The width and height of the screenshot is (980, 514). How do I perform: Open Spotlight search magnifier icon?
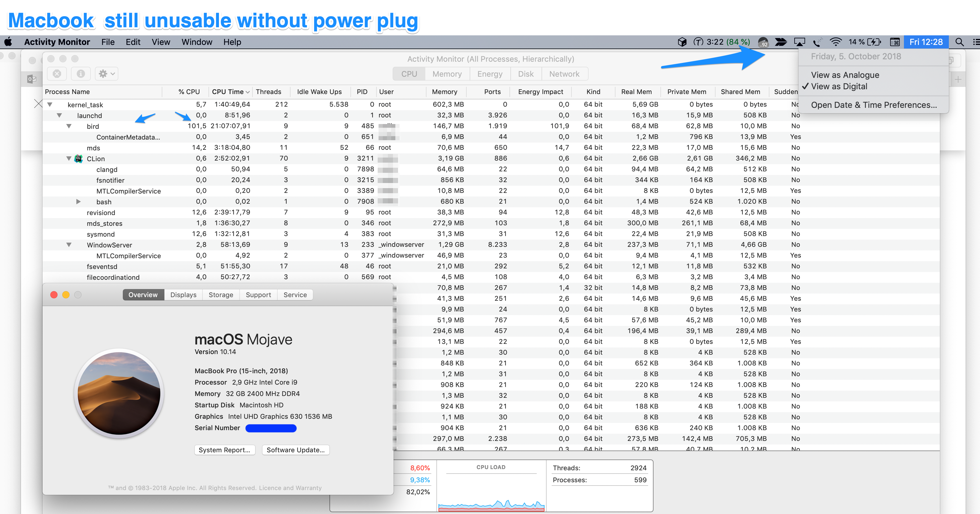[x=959, y=42]
